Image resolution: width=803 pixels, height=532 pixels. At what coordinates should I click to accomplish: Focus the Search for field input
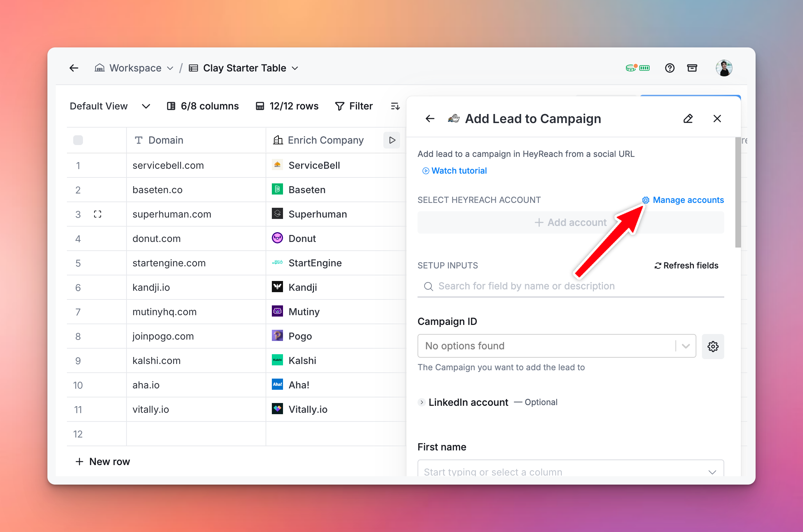point(571,286)
